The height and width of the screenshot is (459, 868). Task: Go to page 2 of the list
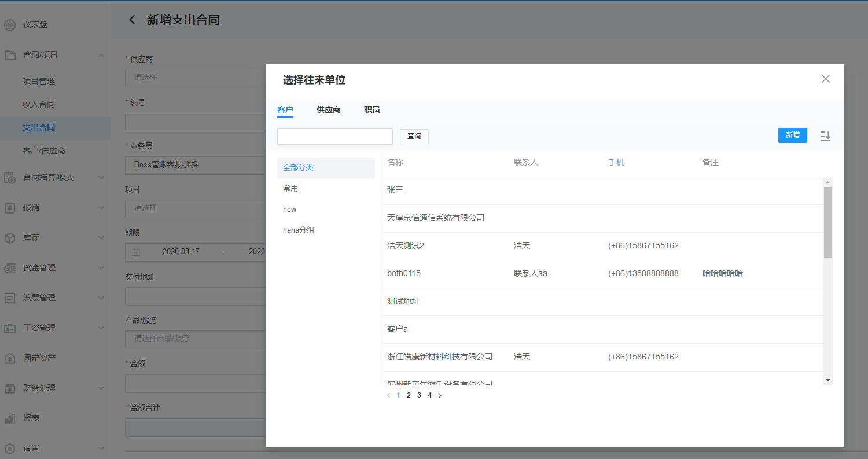coord(409,395)
